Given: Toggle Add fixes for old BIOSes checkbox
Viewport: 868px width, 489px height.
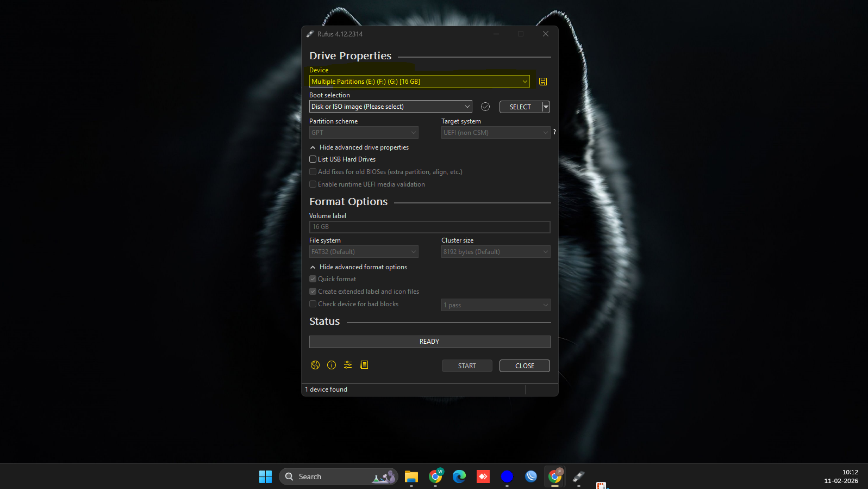Looking at the screenshot, I should tap(313, 172).
